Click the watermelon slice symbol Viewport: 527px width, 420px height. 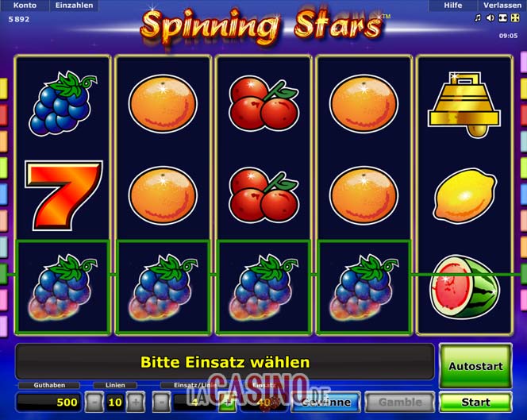(465, 287)
